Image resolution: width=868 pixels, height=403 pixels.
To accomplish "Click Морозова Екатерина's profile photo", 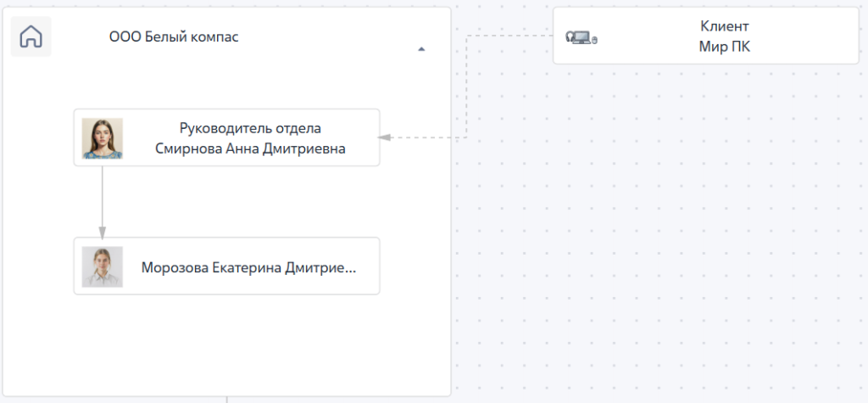I will tap(103, 266).
